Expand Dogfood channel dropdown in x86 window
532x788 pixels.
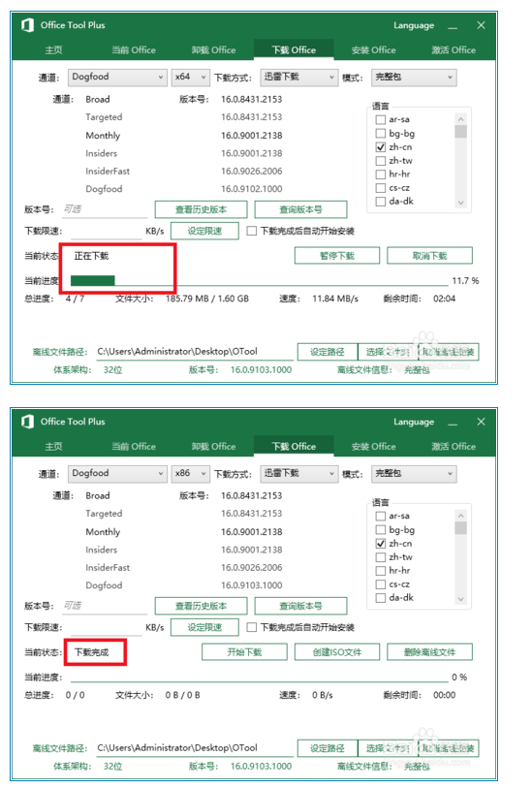pyautogui.click(x=117, y=473)
